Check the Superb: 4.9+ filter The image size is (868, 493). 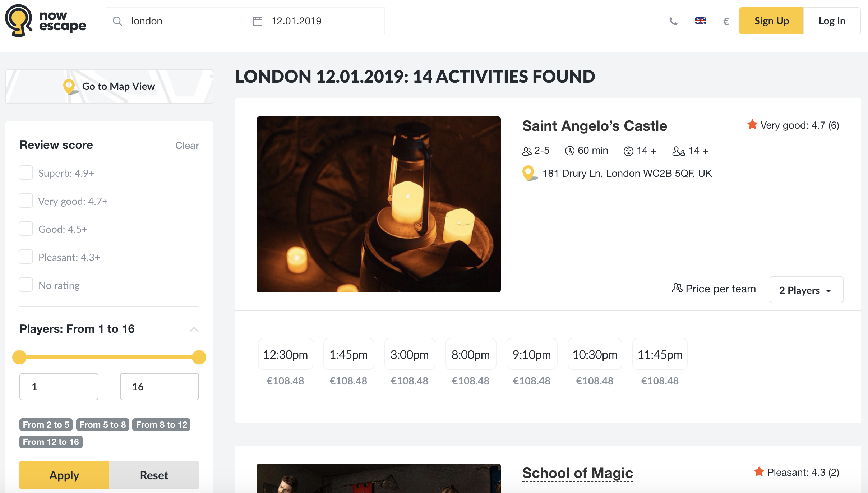coord(26,173)
